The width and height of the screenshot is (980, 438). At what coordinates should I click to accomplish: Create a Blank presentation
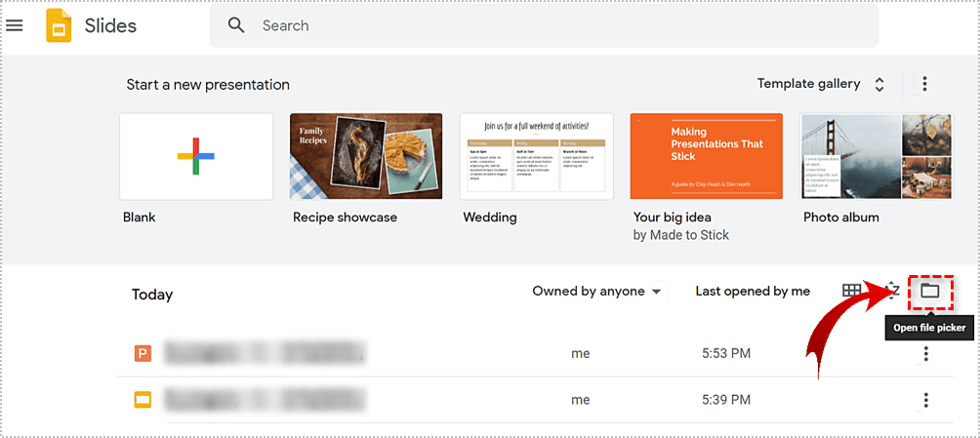pyautogui.click(x=196, y=156)
